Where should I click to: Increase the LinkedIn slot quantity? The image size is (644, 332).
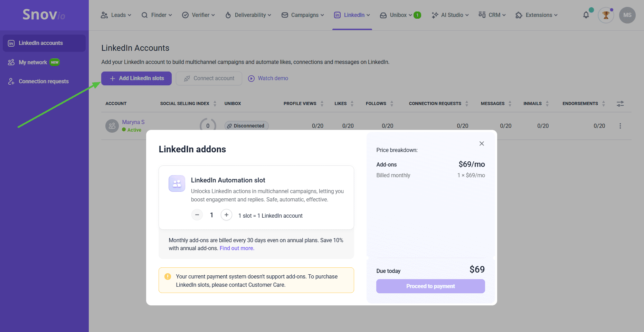(226, 215)
